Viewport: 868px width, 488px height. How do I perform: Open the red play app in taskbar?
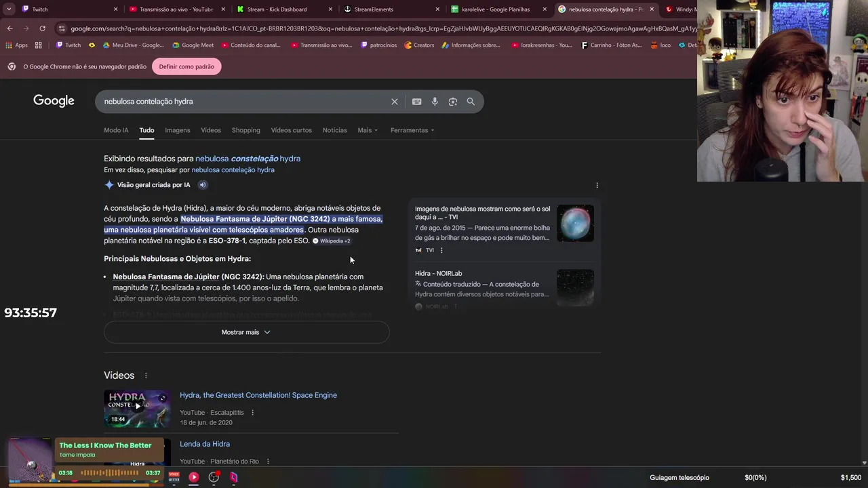pyautogui.click(x=194, y=477)
